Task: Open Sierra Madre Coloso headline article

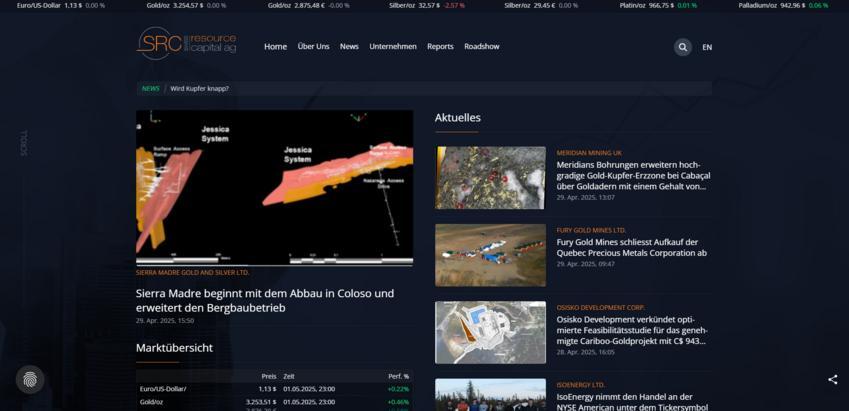Action: (x=265, y=301)
